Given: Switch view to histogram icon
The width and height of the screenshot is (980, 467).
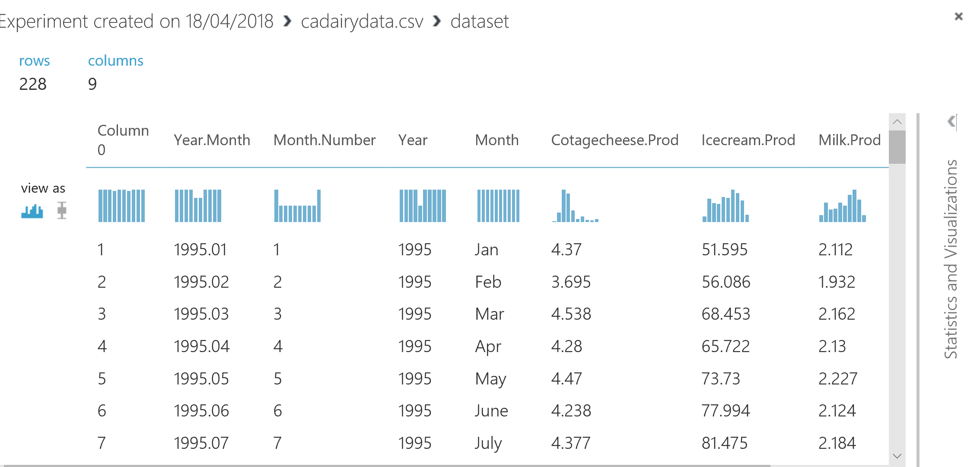Looking at the screenshot, I should tap(32, 211).
